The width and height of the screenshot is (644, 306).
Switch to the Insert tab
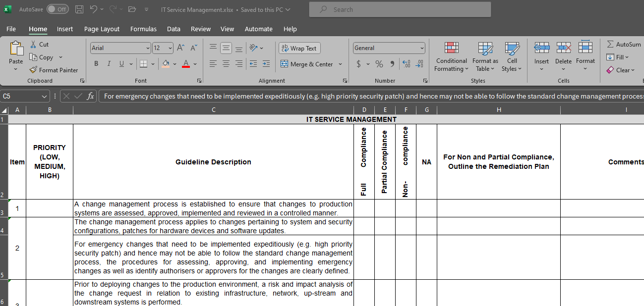pos(65,29)
